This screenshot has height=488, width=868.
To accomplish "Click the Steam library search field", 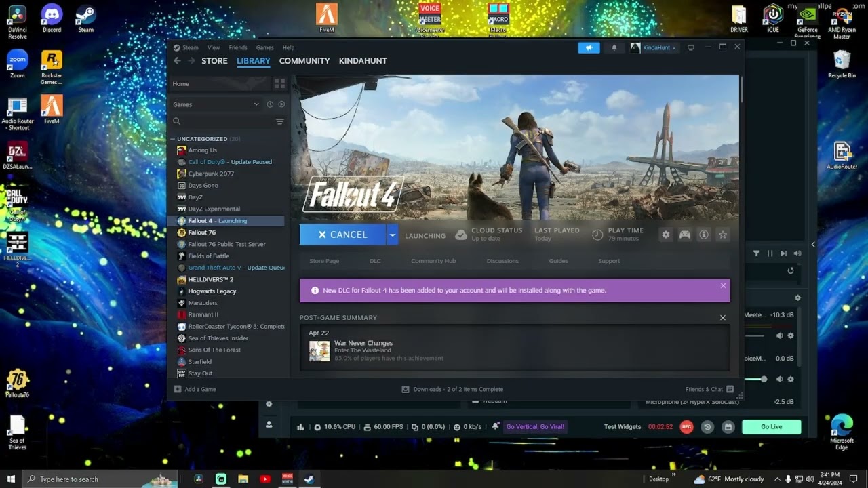I will (x=222, y=121).
